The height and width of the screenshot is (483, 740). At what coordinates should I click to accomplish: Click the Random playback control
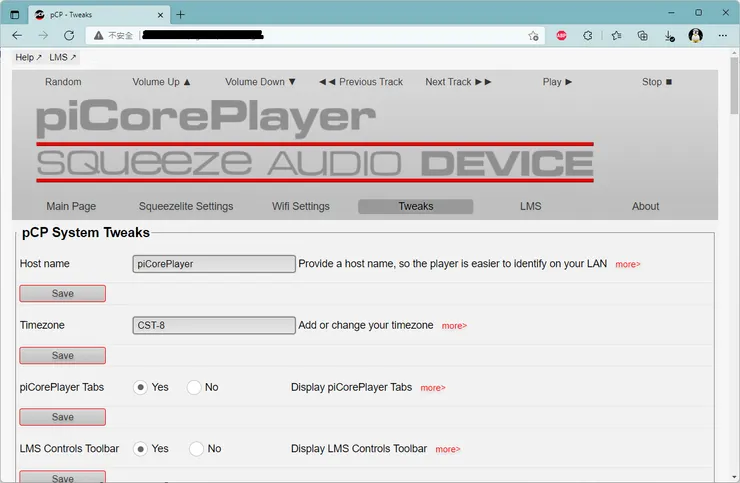63,82
